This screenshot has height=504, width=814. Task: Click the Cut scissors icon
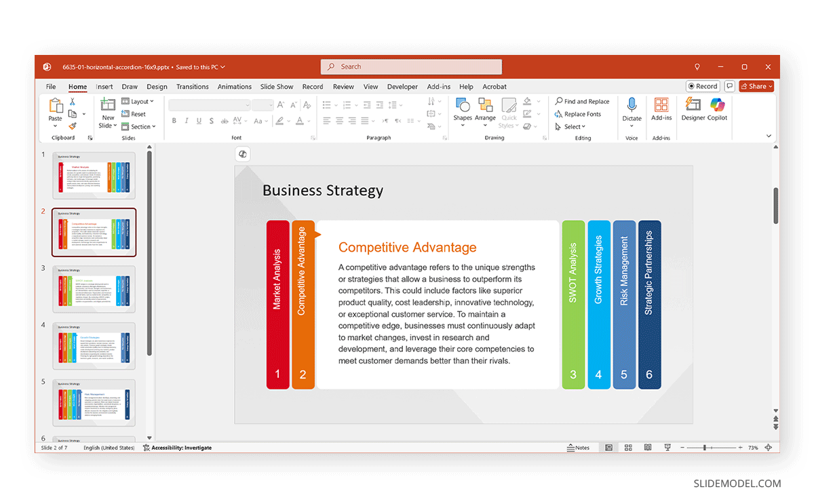(73, 102)
